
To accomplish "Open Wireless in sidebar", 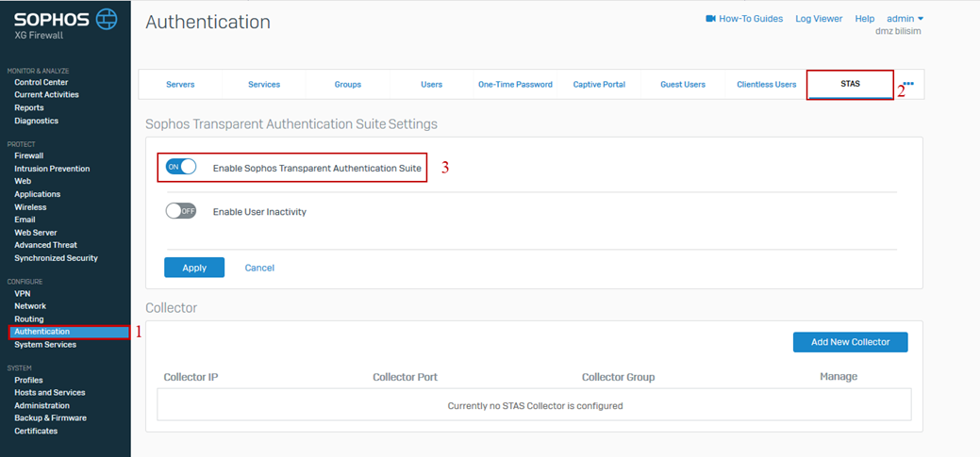I will pos(30,206).
